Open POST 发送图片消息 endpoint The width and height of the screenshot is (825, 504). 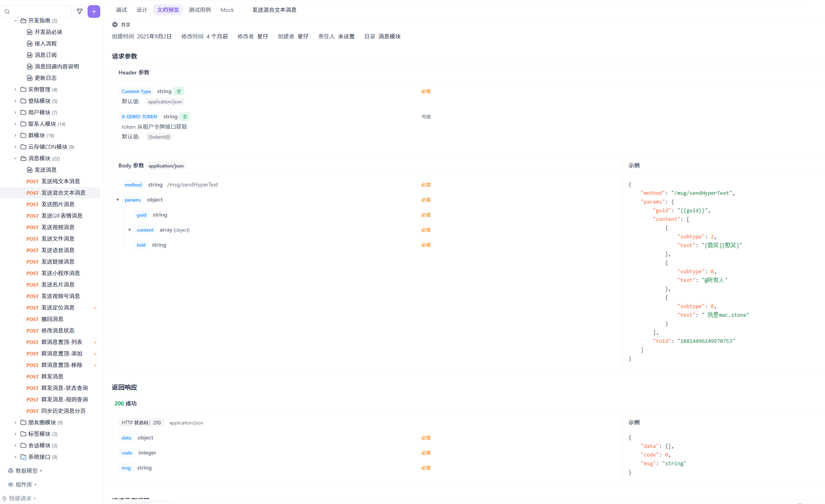point(57,204)
